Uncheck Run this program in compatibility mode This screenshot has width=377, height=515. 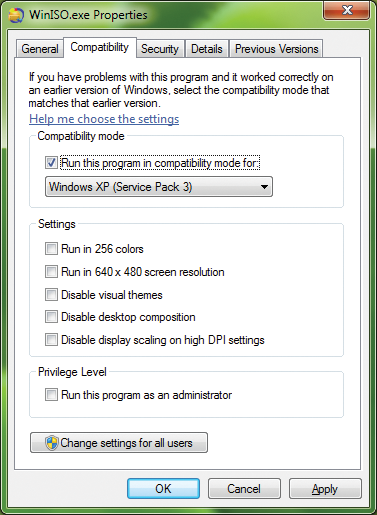tap(51, 163)
